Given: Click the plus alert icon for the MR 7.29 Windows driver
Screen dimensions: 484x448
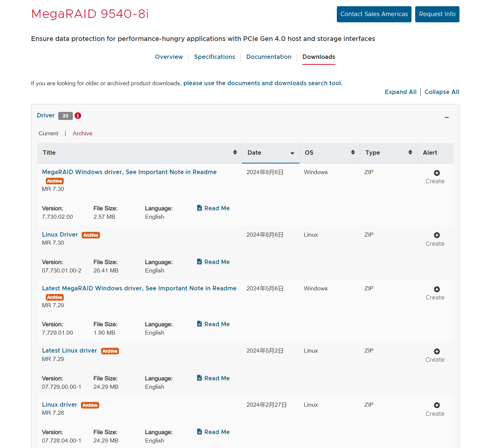Looking at the screenshot, I should (x=437, y=289).
